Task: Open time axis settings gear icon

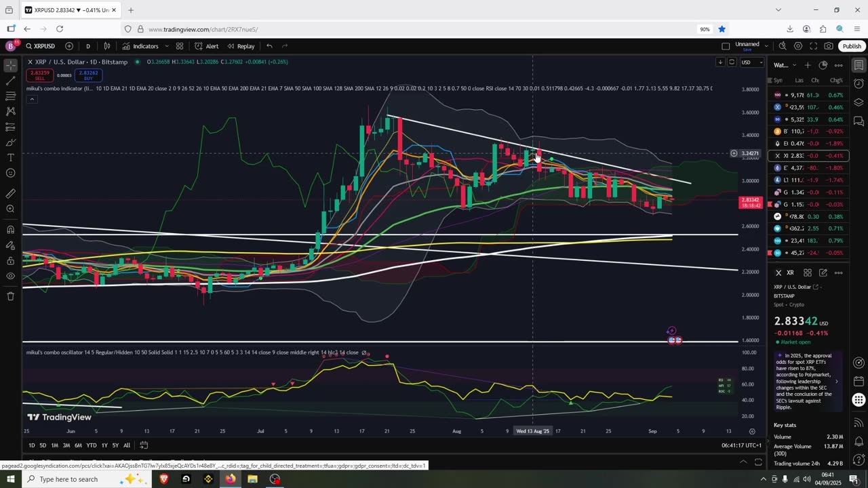Action: 752,431
